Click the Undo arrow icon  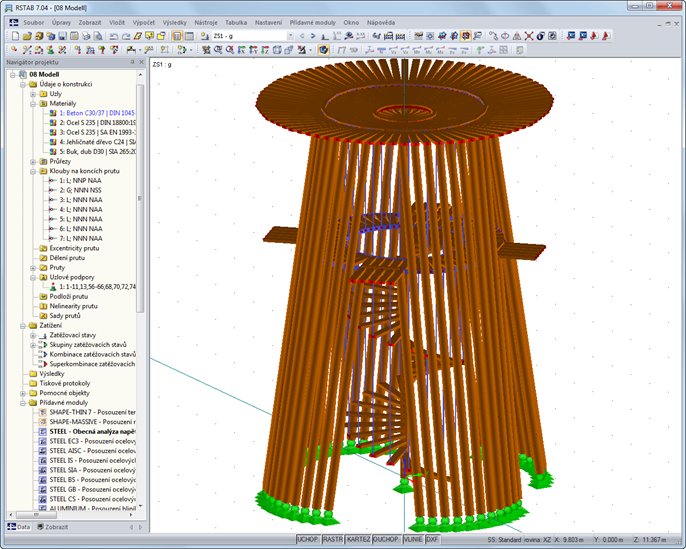coord(116,36)
